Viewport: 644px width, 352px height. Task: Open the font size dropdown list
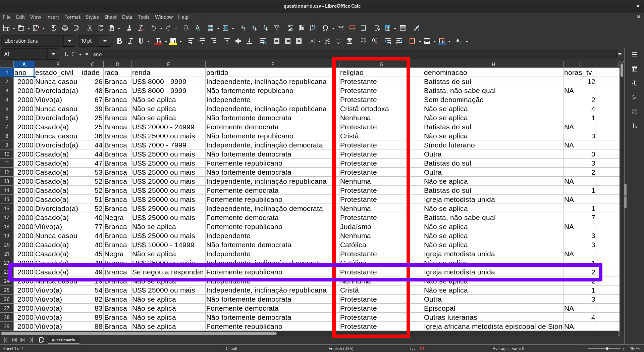pyautogui.click(x=105, y=41)
